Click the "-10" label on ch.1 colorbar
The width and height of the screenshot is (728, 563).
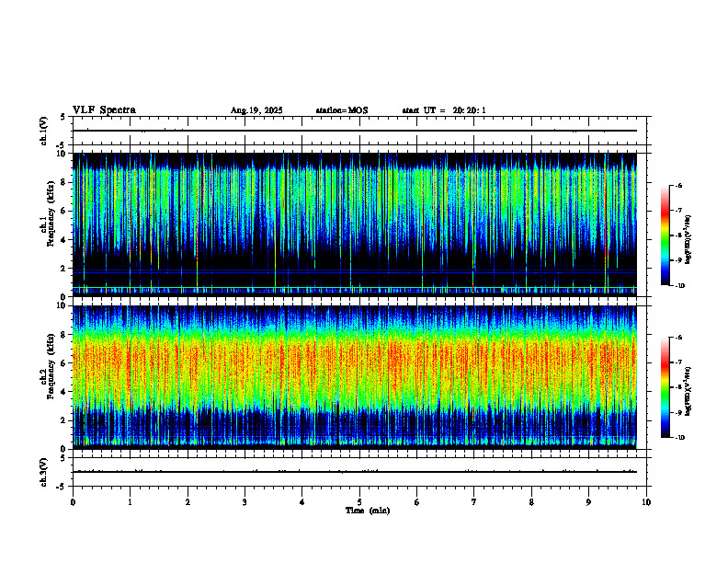679,286
